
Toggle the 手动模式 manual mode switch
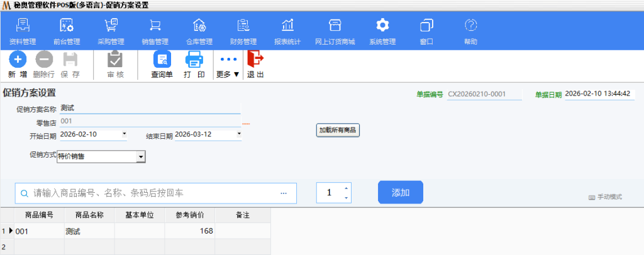[x=605, y=197]
